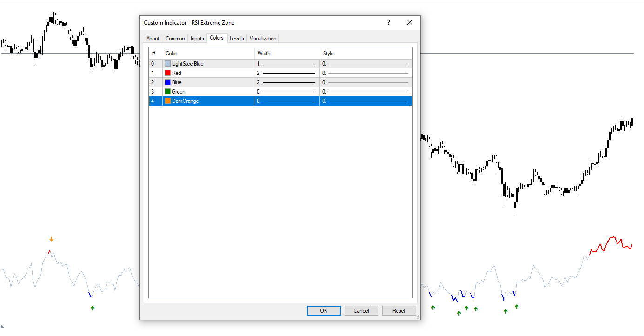Open style setting for Red row
This screenshot has height=336, width=644.
point(366,73)
